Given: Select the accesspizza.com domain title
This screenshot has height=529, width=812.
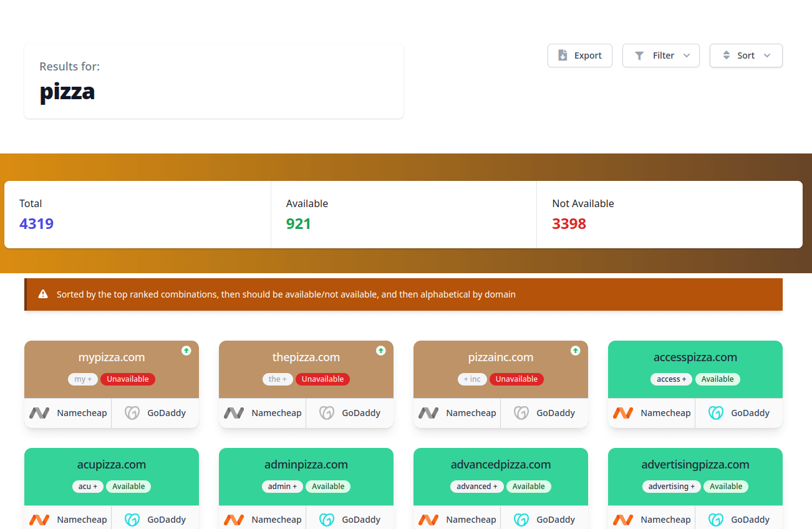Looking at the screenshot, I should click(x=695, y=357).
